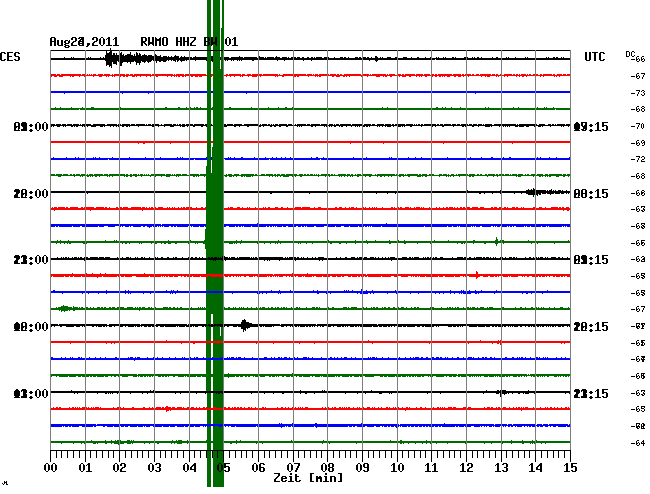Click the red trace blip near minute 03

[x=167, y=409]
